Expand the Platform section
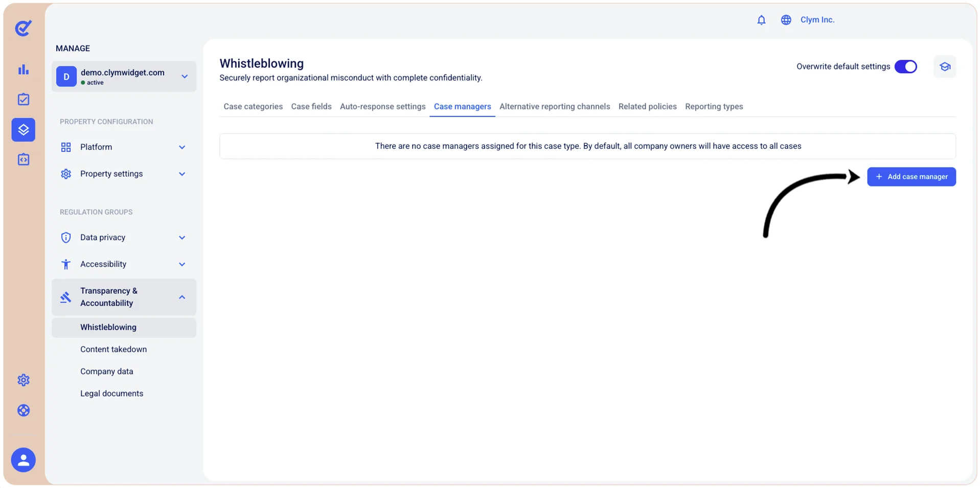 click(124, 147)
